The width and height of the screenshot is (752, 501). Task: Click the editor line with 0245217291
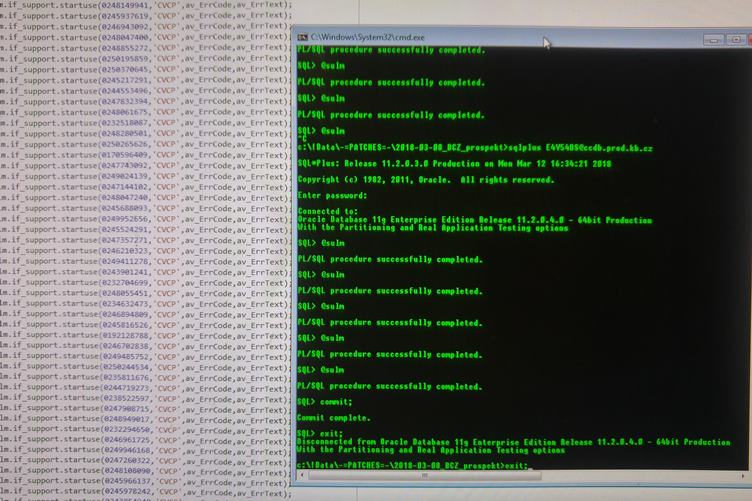(146, 80)
